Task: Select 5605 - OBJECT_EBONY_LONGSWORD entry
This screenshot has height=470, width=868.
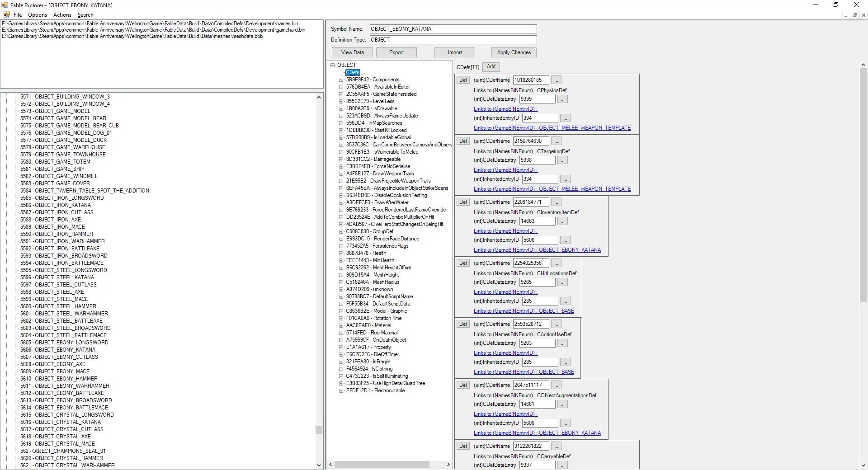Action: tap(64, 343)
